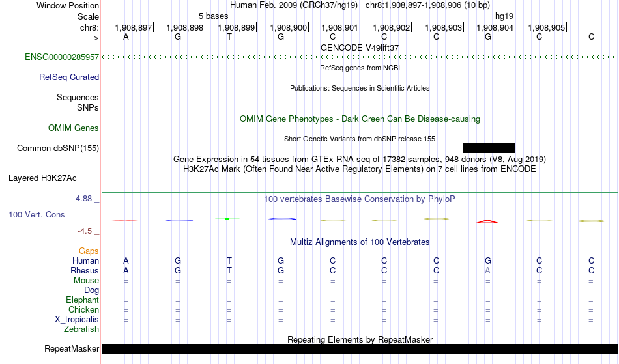This screenshot has width=619, height=364.
Task: Click the RepeatMasker black repeat bar
Action: (x=360, y=348)
